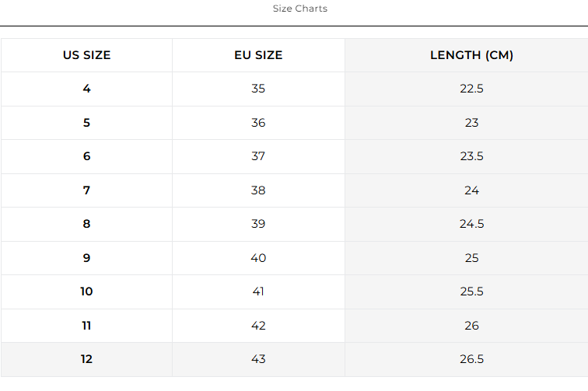Click EU size 43 cell
The width and height of the screenshot is (588, 391).
(x=258, y=359)
